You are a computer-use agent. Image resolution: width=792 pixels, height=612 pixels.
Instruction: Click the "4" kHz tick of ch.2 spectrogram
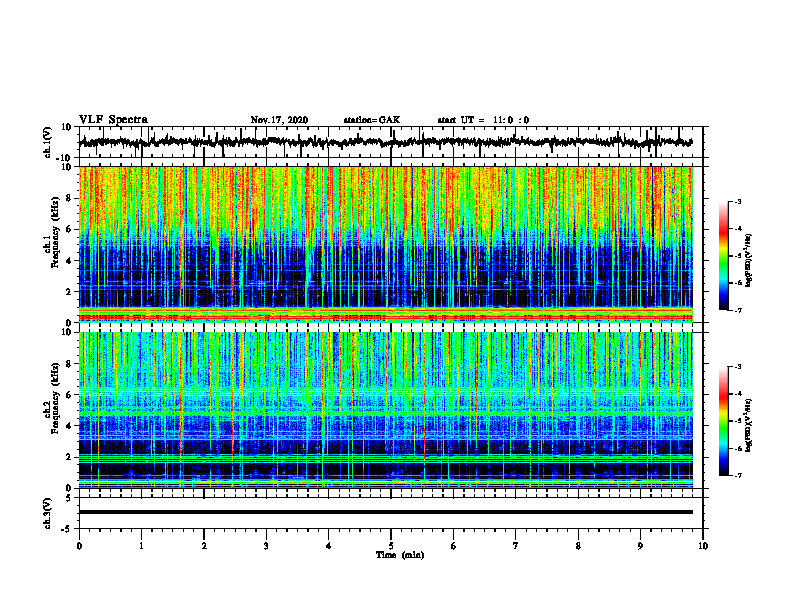[71, 426]
